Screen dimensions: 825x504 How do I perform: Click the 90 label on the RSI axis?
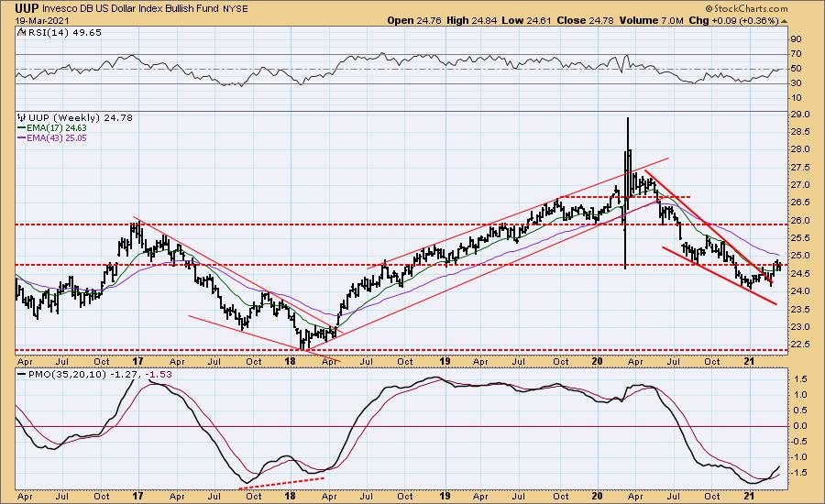click(796, 39)
